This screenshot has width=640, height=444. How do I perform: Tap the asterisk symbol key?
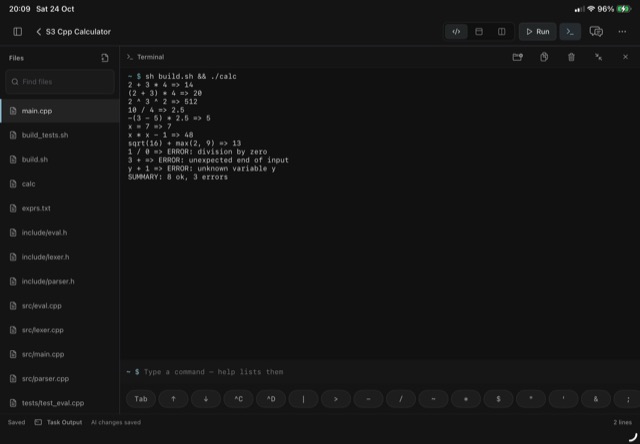(466, 399)
